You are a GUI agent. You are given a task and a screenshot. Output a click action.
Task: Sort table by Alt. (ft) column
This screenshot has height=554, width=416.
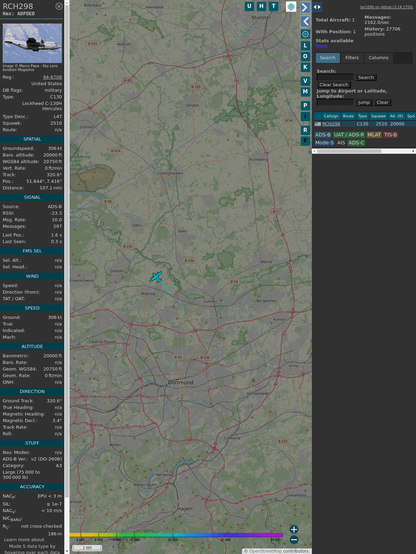click(x=396, y=116)
